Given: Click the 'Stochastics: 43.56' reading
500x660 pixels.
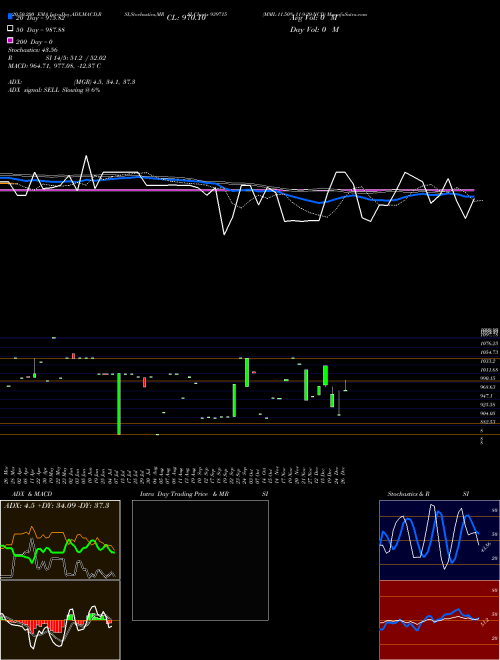Looking at the screenshot, I should click(x=33, y=50).
